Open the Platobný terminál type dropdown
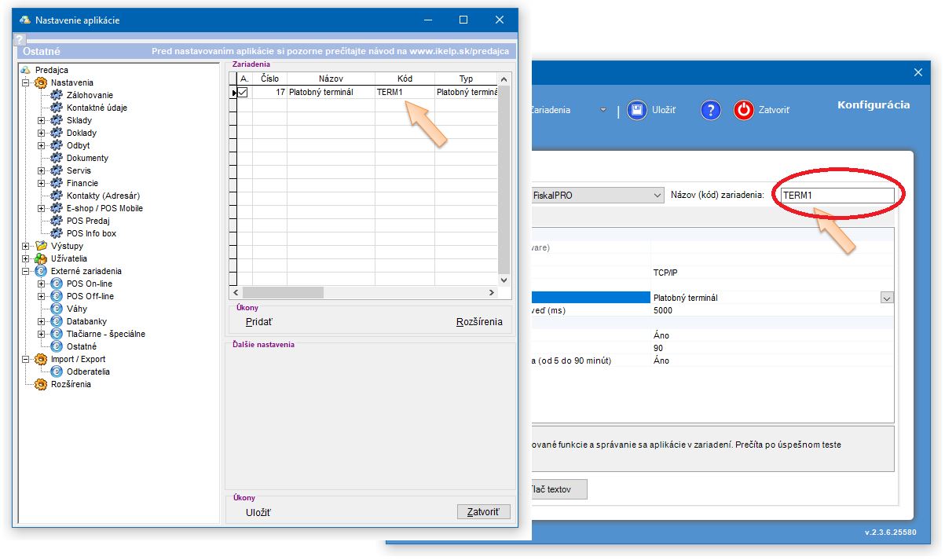Screen dimensions: 945x560 click(887, 298)
